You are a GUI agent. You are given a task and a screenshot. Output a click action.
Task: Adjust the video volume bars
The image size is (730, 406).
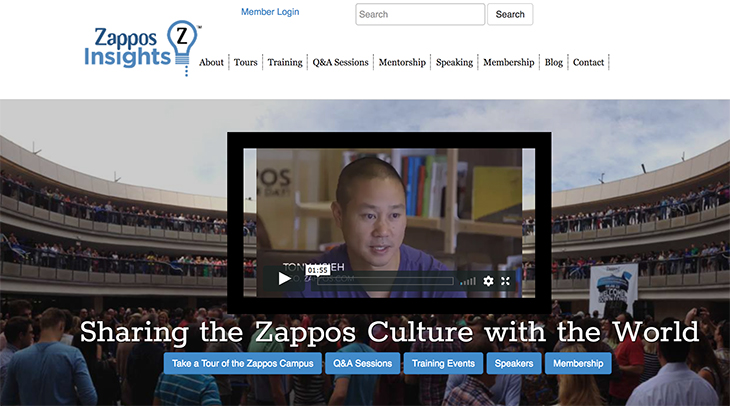468,281
